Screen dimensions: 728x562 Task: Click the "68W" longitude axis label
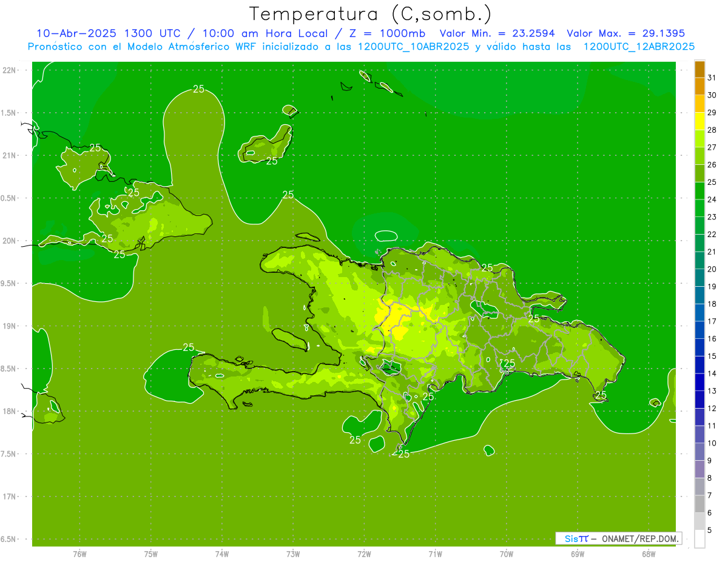click(649, 554)
